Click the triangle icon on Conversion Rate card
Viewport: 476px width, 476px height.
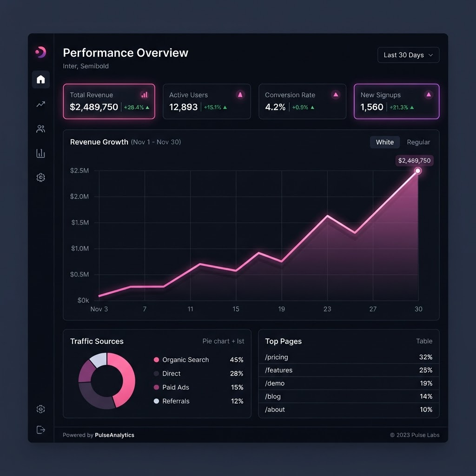(x=336, y=95)
